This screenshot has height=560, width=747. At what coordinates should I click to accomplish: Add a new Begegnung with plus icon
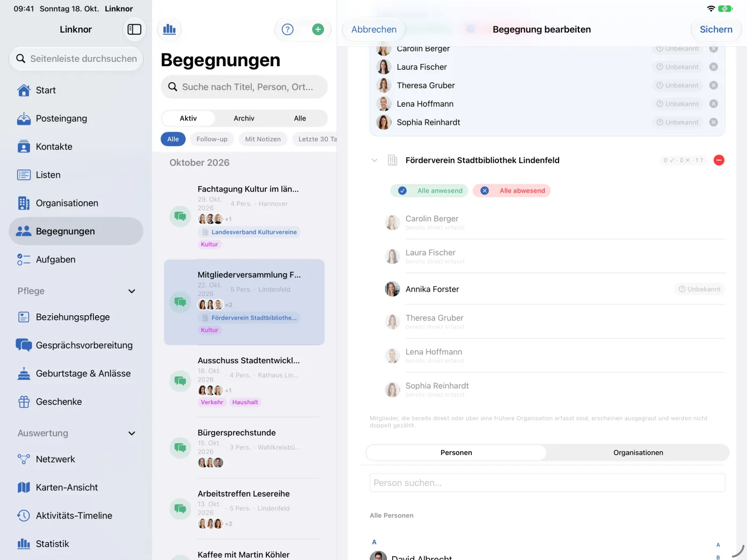click(x=318, y=29)
